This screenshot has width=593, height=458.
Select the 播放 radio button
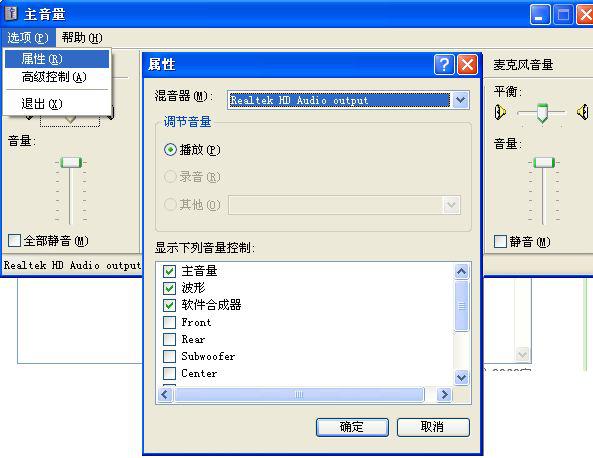(170, 150)
